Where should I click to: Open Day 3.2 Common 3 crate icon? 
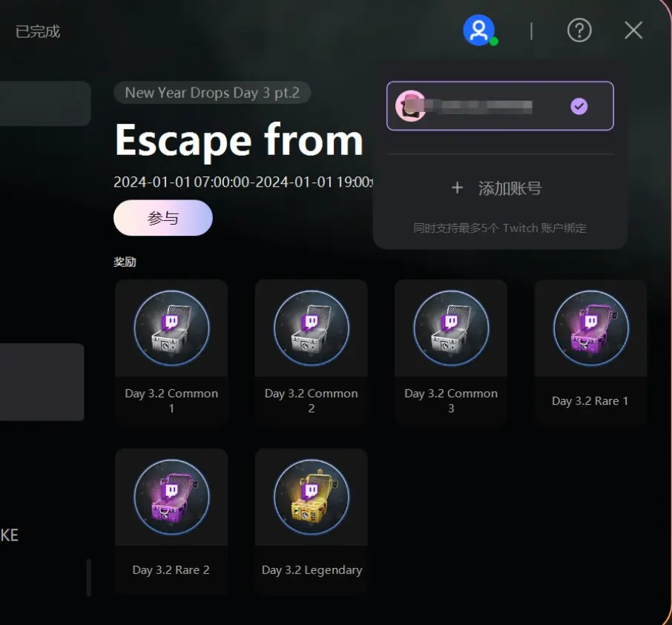tap(451, 328)
